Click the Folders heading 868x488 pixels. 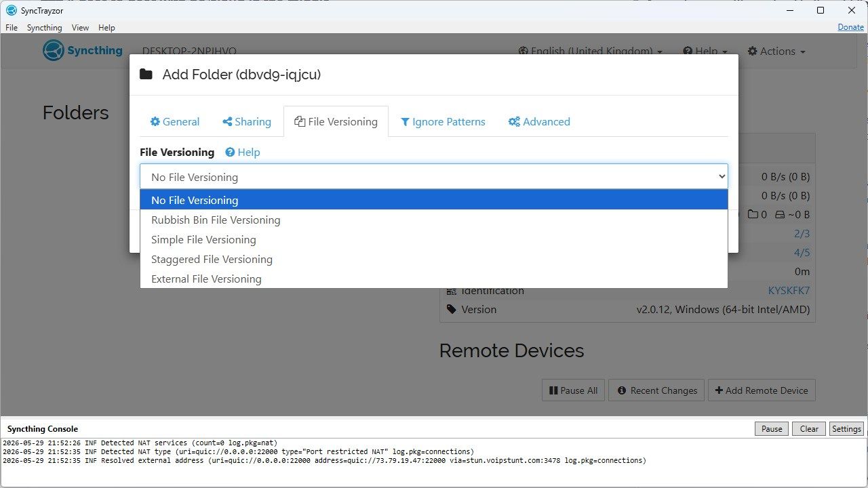[75, 113]
